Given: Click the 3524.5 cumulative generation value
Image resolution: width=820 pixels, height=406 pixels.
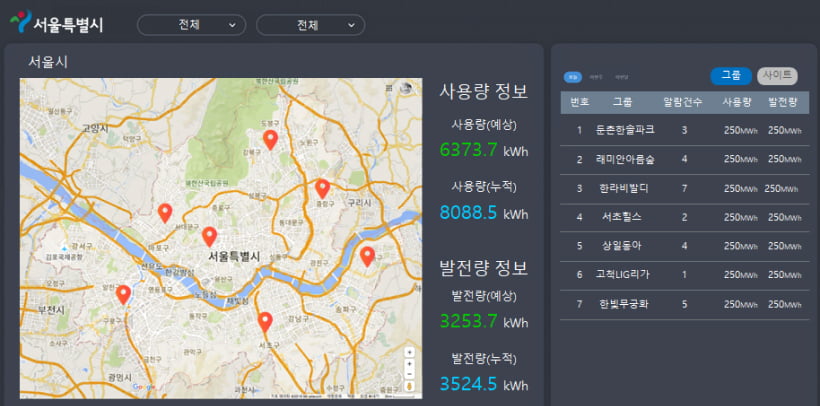Looking at the screenshot, I should click(469, 384).
